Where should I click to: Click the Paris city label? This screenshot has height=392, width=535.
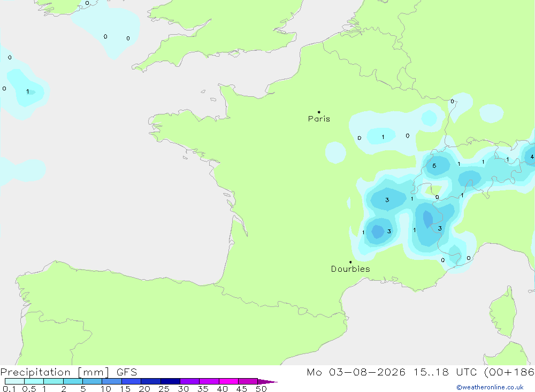coord(319,119)
